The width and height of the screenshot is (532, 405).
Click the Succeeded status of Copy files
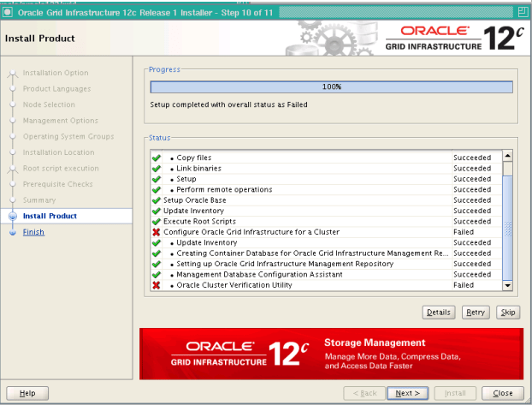tap(472, 158)
